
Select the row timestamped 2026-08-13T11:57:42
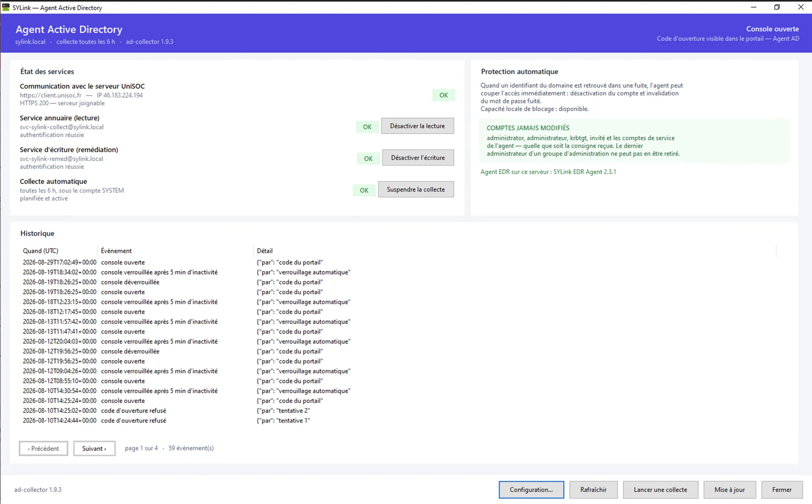[398, 322]
